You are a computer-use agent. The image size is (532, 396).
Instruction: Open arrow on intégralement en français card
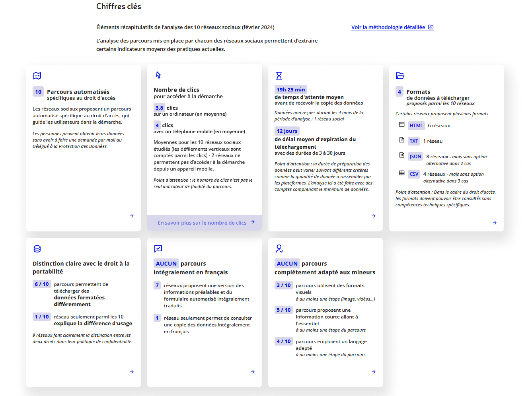click(253, 372)
